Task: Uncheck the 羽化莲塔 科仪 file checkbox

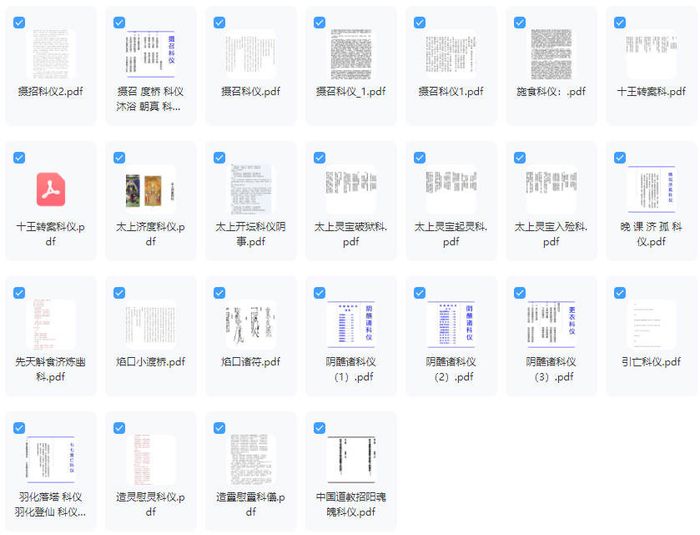Action: point(20,427)
